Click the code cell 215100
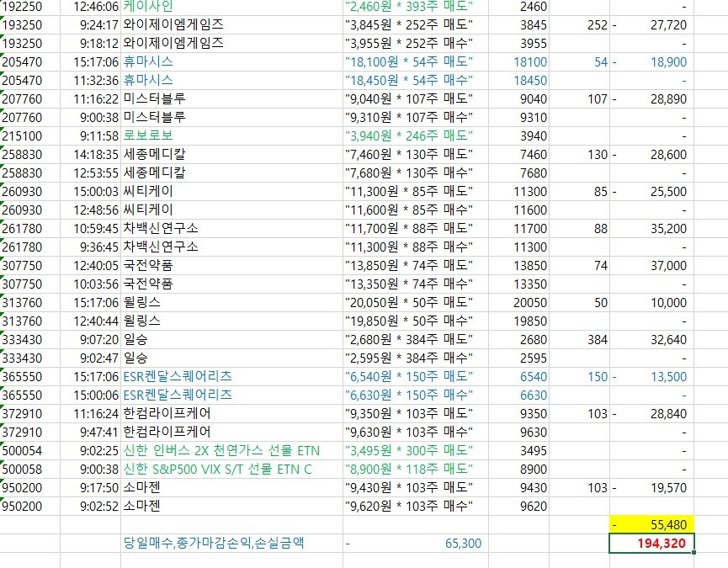728x568 pixels. tap(29, 136)
